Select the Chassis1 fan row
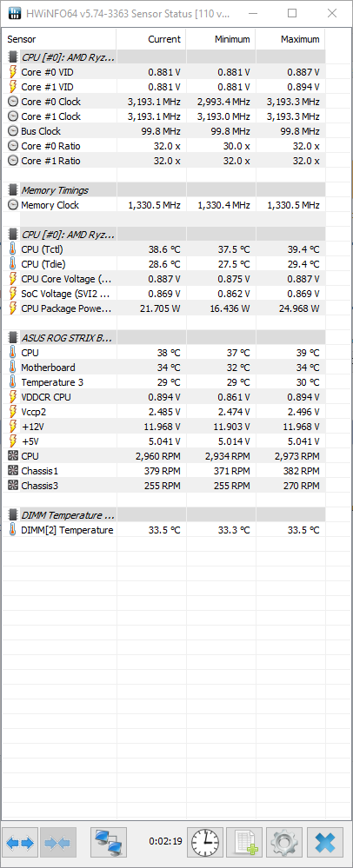 164,471
